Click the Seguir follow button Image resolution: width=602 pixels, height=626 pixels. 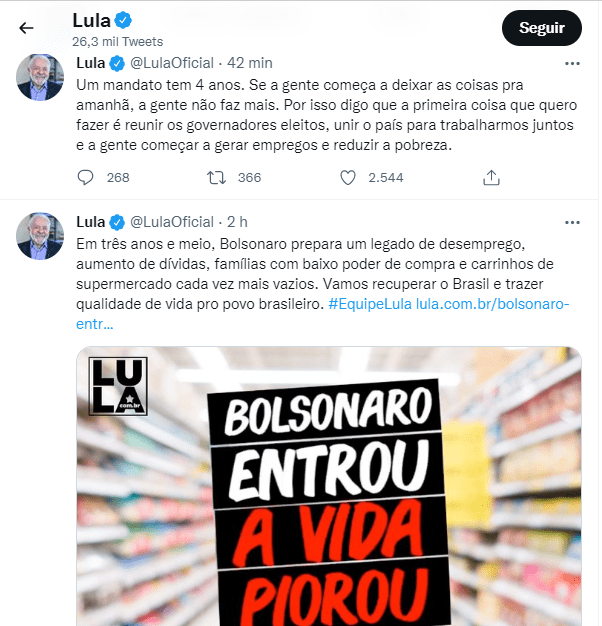[x=541, y=28]
